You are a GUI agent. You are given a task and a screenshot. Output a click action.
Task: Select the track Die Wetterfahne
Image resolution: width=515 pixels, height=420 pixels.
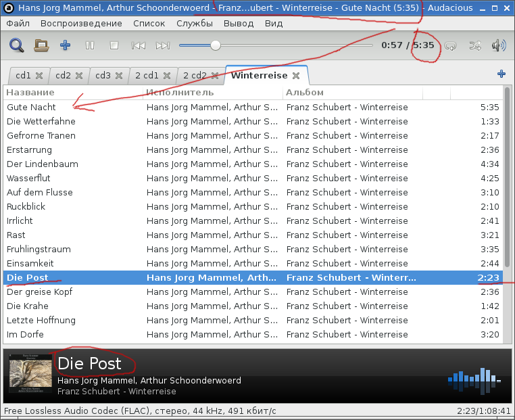pos(253,121)
